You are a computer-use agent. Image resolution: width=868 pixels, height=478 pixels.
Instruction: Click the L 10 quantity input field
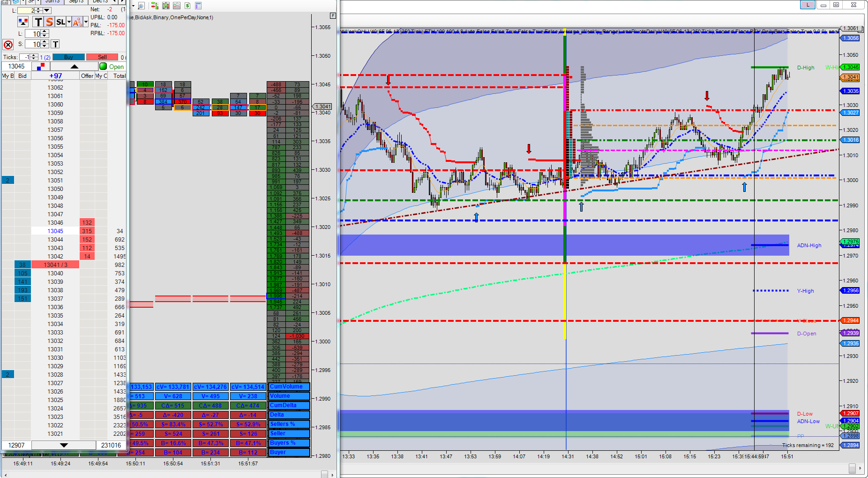(33, 34)
